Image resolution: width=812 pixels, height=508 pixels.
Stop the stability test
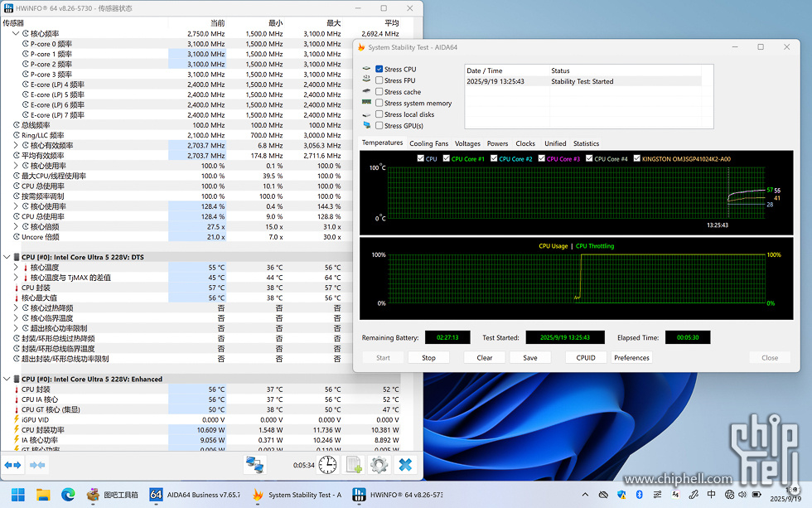click(429, 358)
